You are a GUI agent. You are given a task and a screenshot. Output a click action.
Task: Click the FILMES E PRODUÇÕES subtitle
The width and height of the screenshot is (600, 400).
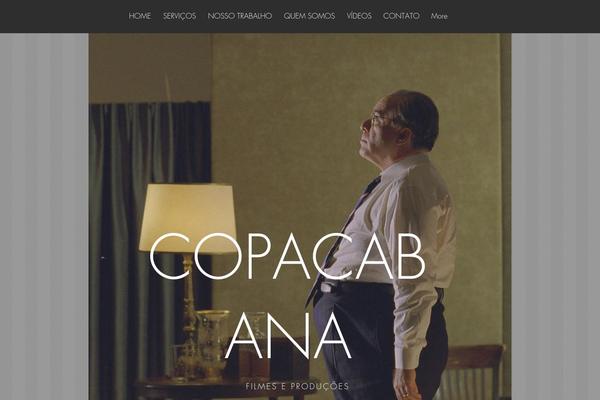297,386
